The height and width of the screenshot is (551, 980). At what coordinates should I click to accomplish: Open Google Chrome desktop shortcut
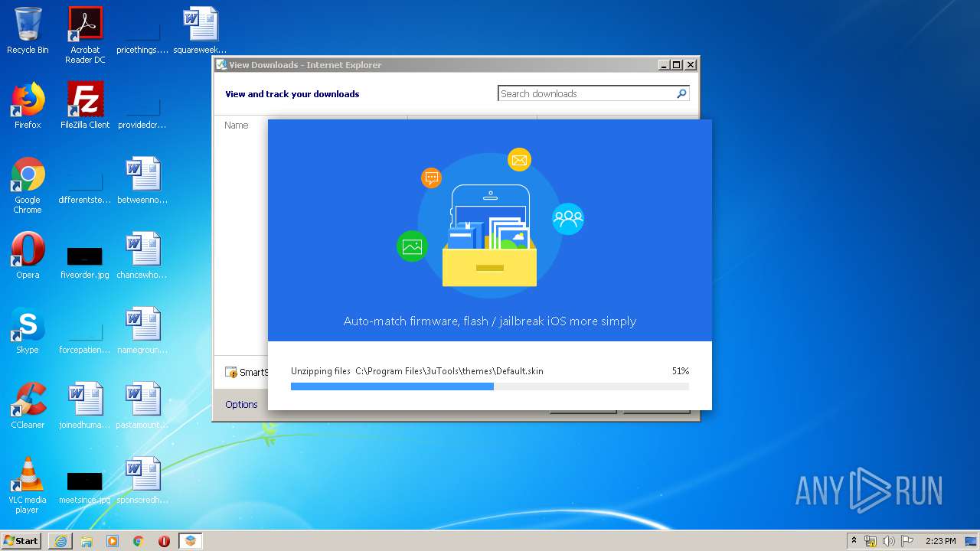pos(28,185)
